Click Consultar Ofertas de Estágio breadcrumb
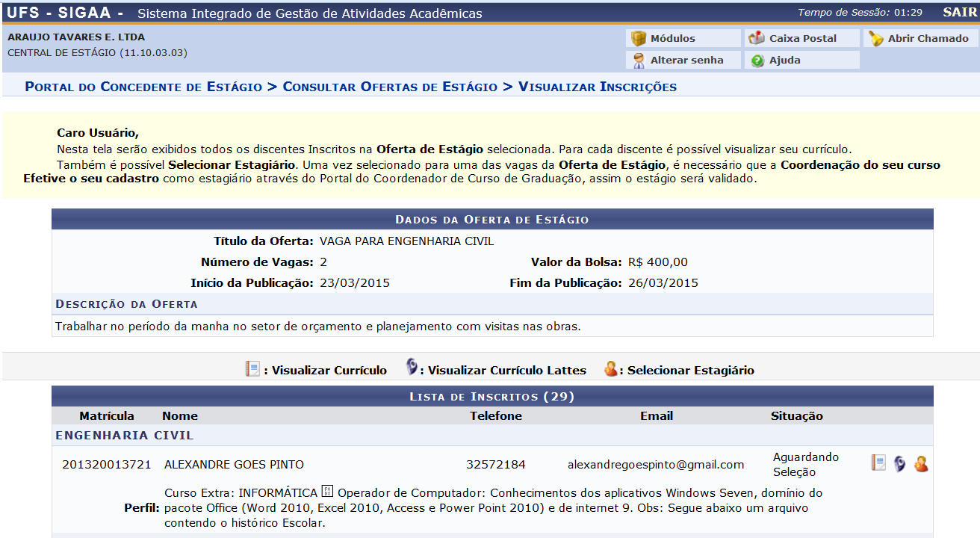The width and height of the screenshot is (980, 538). [x=390, y=87]
